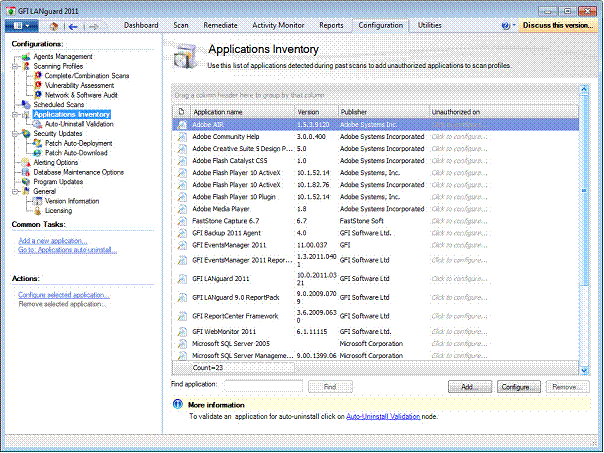Click the Security Updates globe icon
The height and width of the screenshot is (453, 604).
point(26,134)
